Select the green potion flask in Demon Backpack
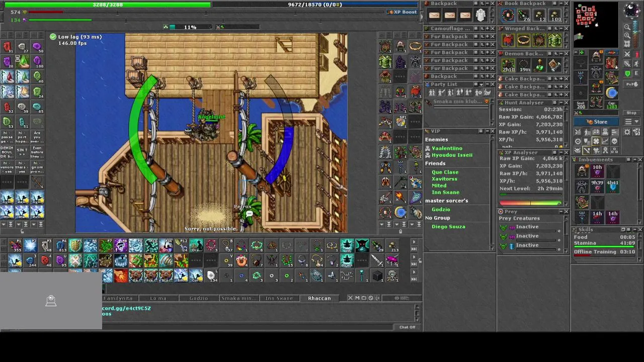The image size is (644, 362). point(539,65)
